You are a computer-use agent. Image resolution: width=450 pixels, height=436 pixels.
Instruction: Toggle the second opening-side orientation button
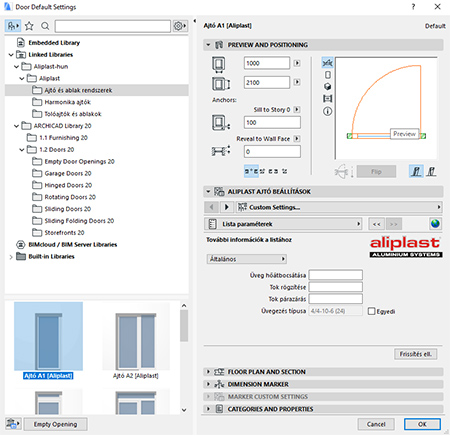point(431,171)
